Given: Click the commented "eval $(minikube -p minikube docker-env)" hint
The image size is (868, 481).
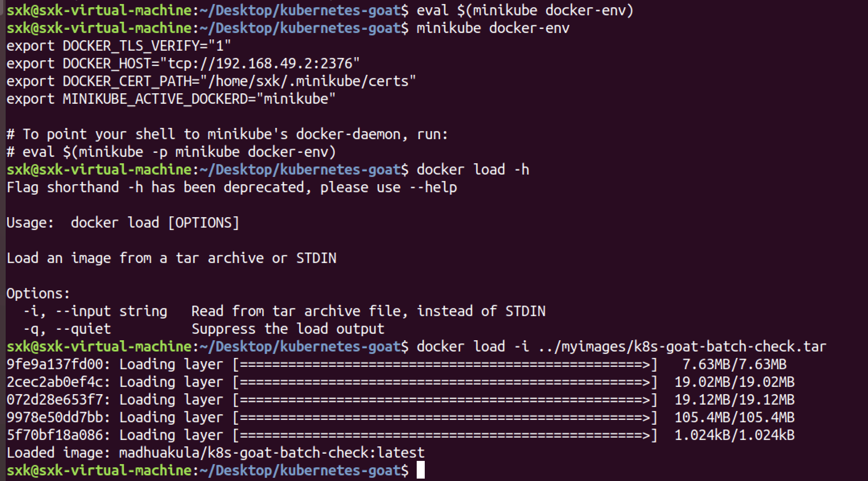Looking at the screenshot, I should point(179,152).
